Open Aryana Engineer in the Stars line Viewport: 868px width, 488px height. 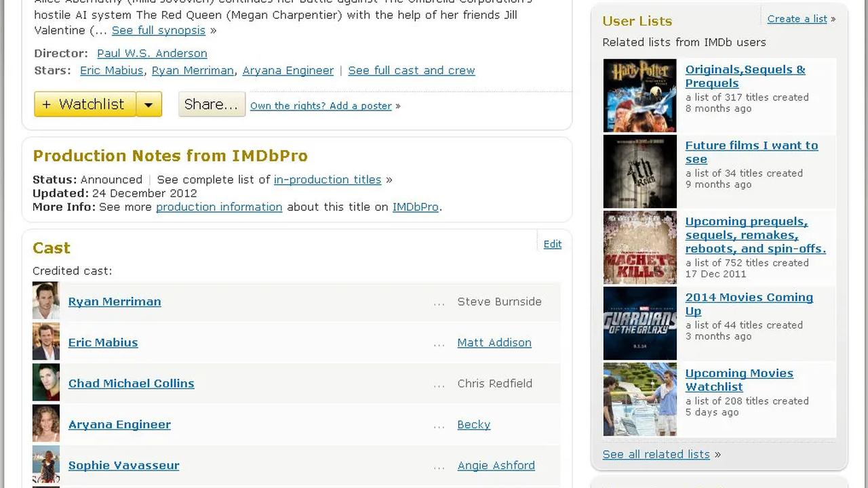click(x=288, y=70)
